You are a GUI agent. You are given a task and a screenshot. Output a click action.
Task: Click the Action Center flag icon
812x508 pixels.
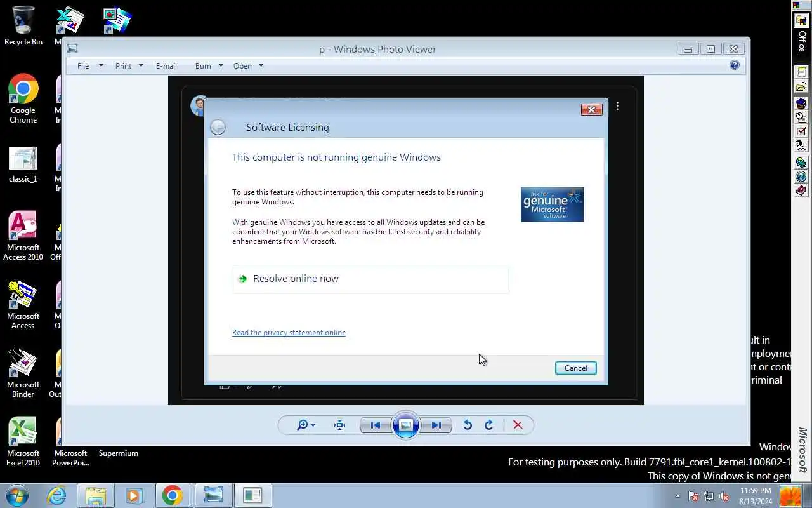(693, 497)
